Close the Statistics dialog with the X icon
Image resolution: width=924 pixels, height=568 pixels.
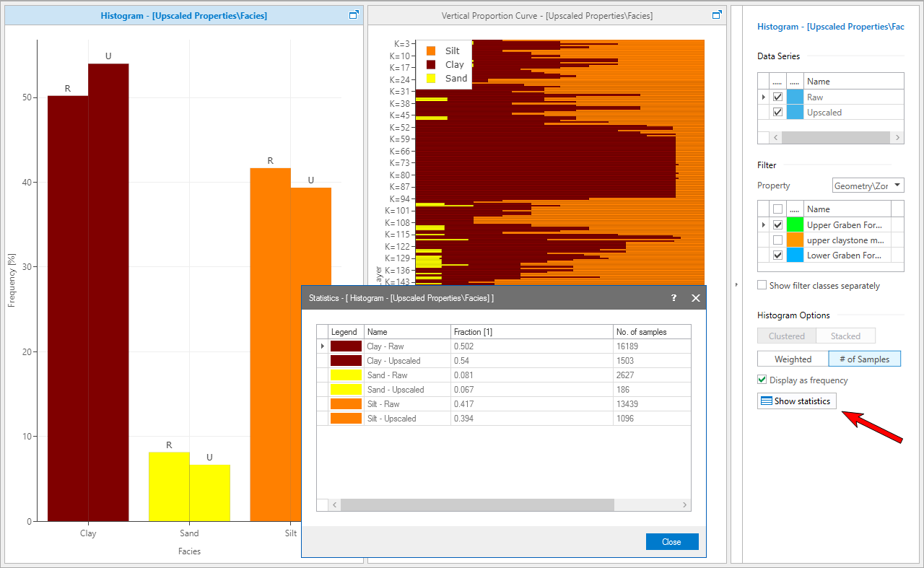point(696,298)
